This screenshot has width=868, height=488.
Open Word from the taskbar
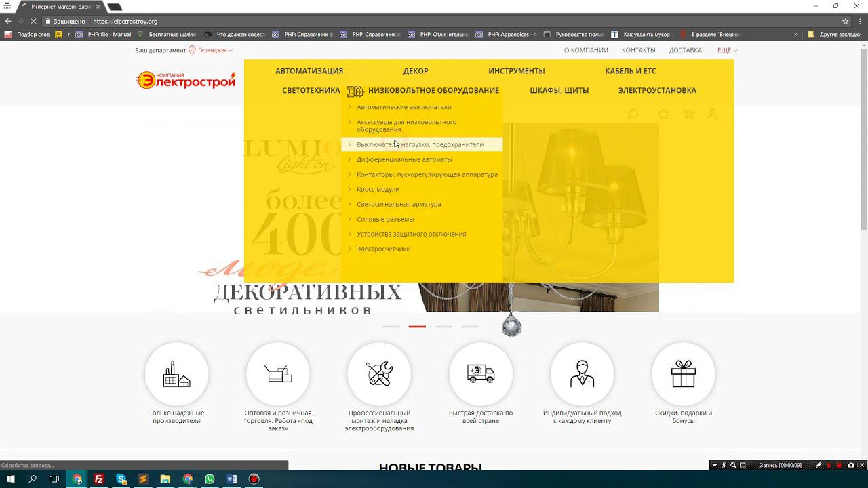coord(232,479)
